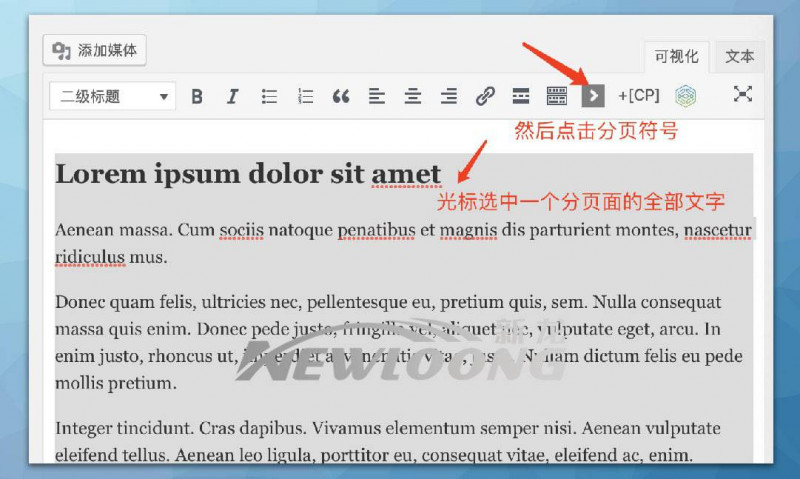Image resolution: width=800 pixels, height=479 pixels.
Task: Align text to the left
Action: tap(376, 96)
